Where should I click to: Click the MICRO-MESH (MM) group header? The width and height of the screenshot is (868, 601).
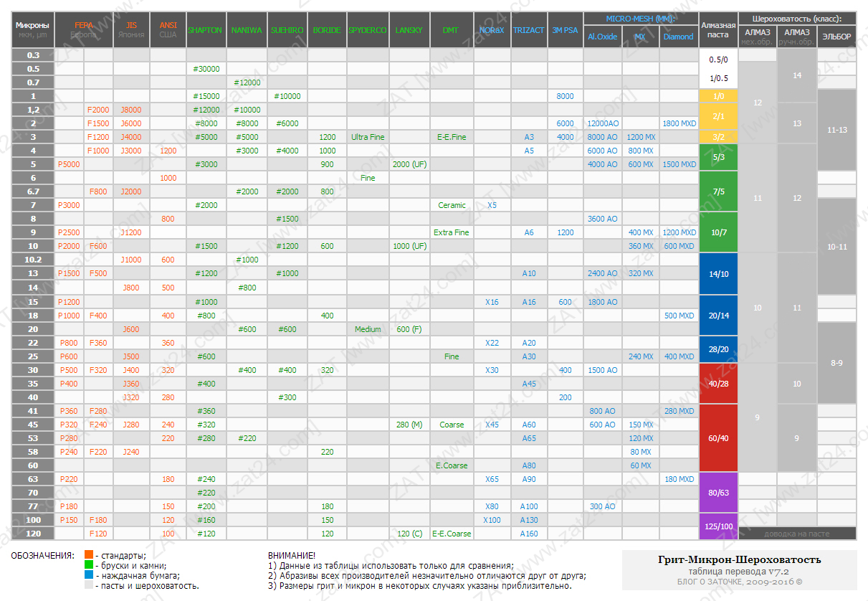point(641,18)
